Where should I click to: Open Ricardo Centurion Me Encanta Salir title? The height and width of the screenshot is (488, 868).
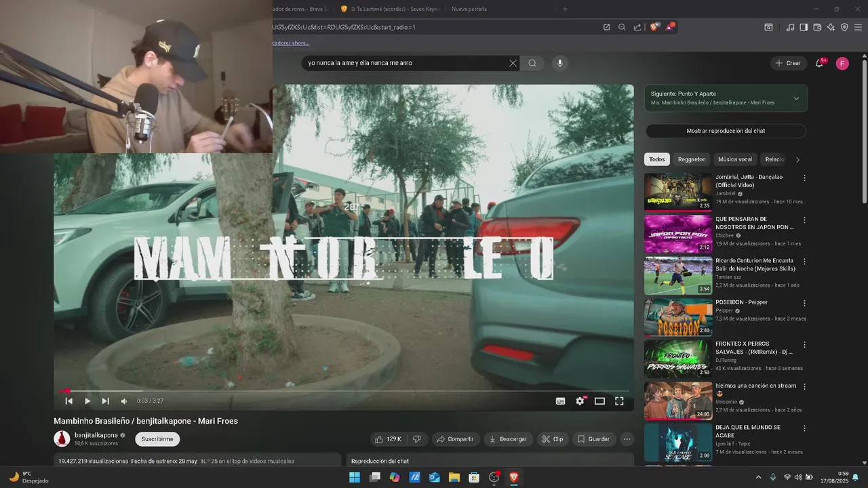[754, 264]
